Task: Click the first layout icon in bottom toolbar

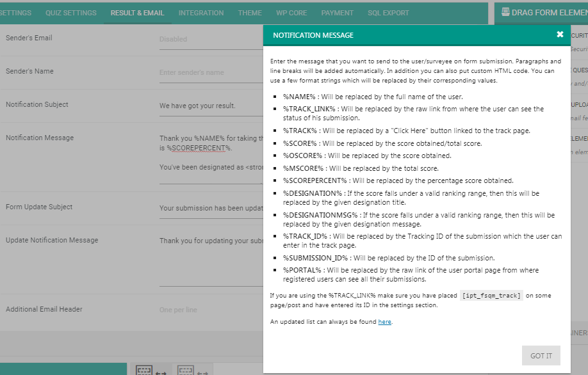Action: click(144, 371)
